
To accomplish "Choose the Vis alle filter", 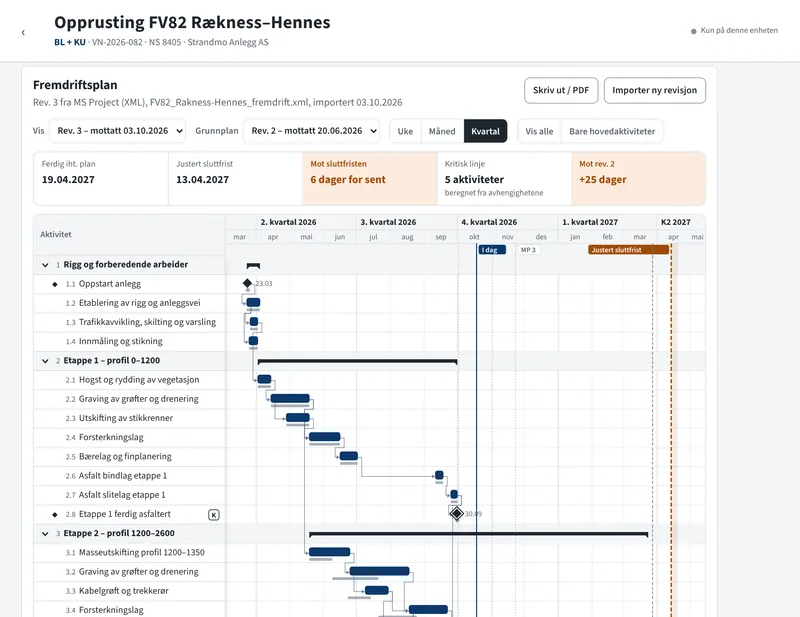I will coord(539,131).
